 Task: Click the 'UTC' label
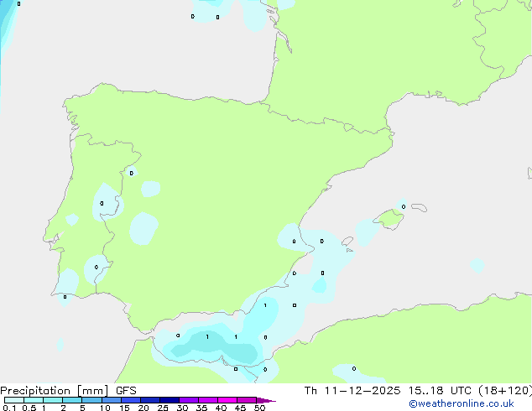461,391
